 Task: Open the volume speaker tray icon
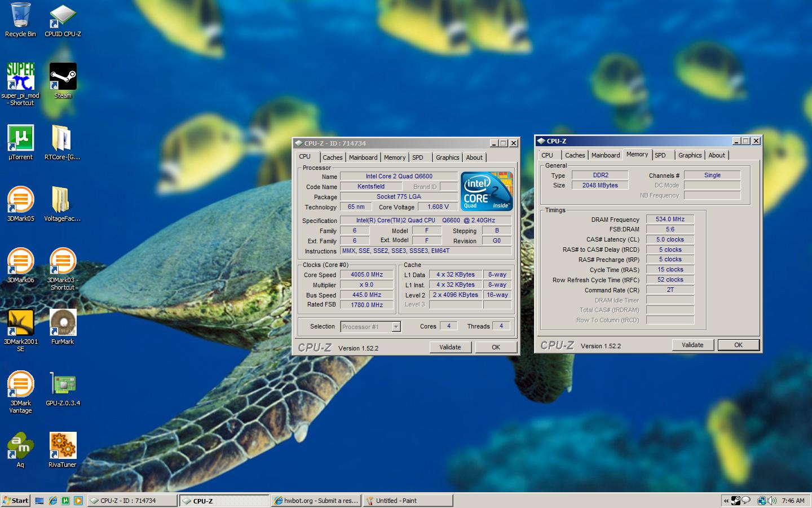pos(772,501)
